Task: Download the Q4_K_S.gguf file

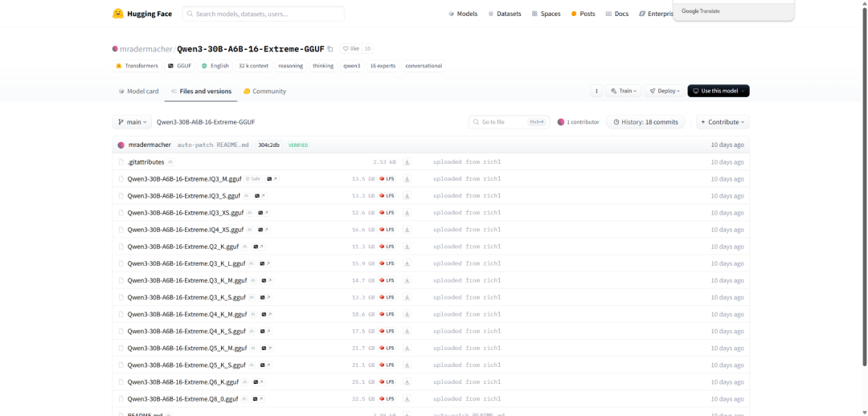Action: 407,331
